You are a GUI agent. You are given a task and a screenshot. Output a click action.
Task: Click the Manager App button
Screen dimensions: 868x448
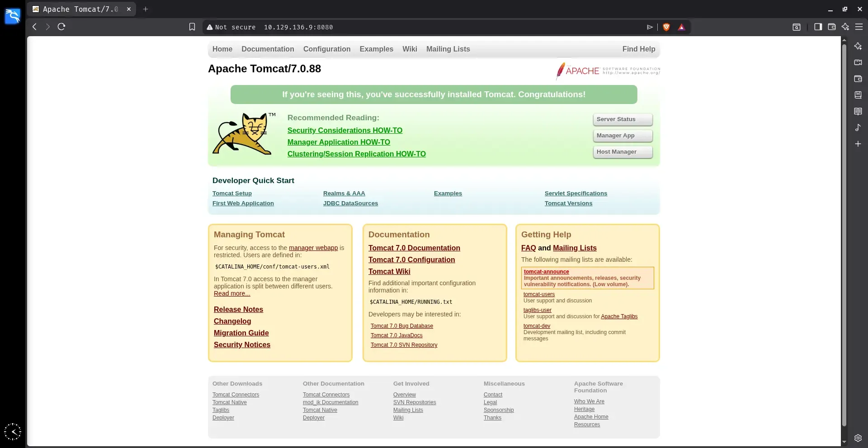click(x=623, y=136)
